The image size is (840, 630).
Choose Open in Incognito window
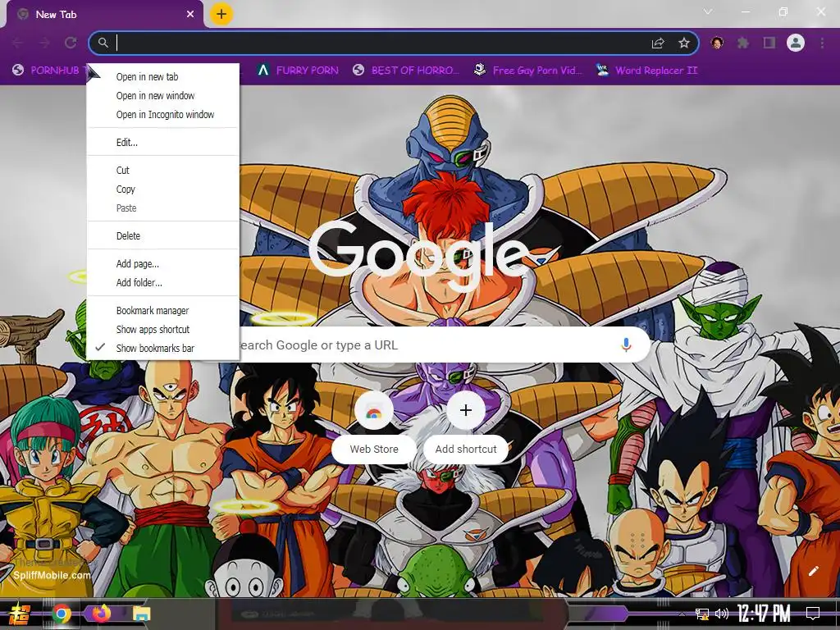tap(163, 114)
